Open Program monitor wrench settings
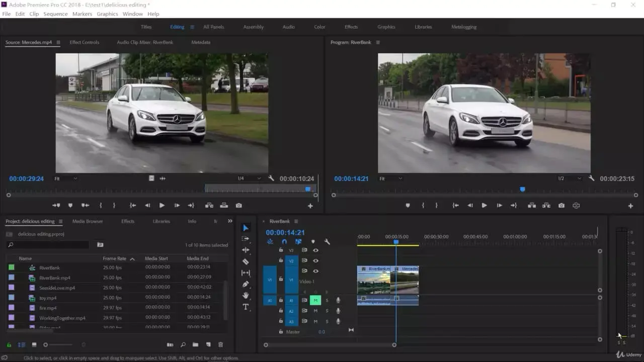 [x=592, y=178]
